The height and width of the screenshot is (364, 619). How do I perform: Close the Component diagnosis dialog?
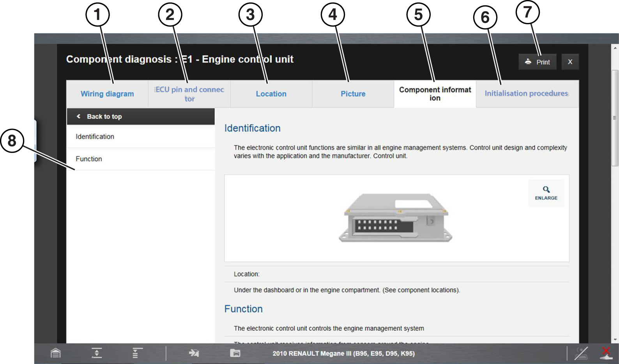570,62
